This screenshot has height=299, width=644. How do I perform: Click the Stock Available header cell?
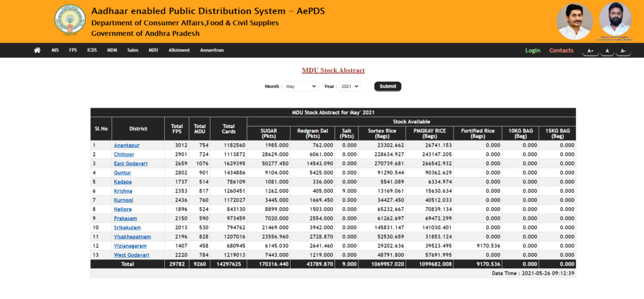point(411,121)
